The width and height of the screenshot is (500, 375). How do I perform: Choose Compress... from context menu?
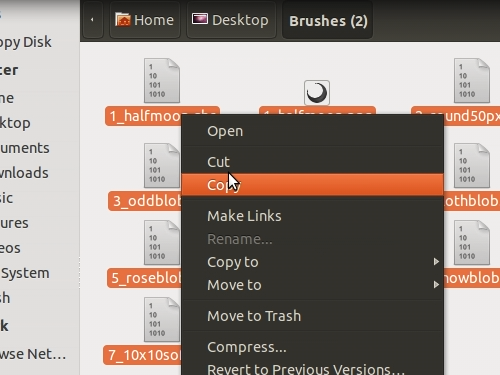(x=312, y=347)
